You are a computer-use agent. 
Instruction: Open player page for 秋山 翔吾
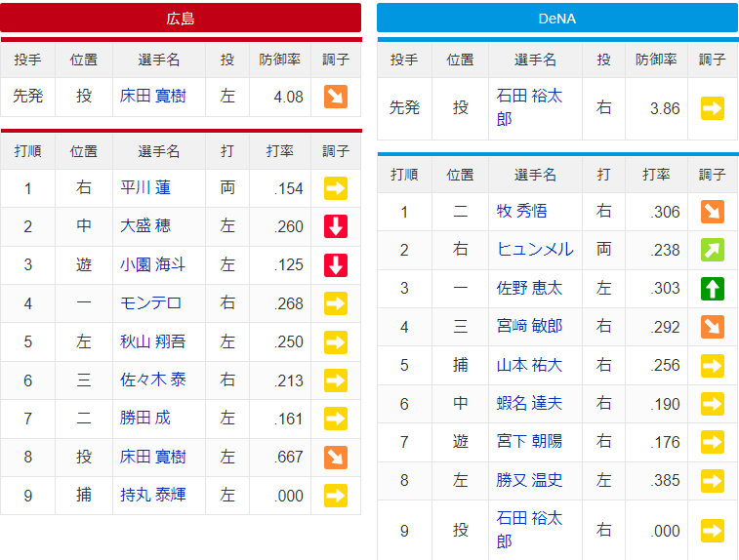click(x=152, y=341)
